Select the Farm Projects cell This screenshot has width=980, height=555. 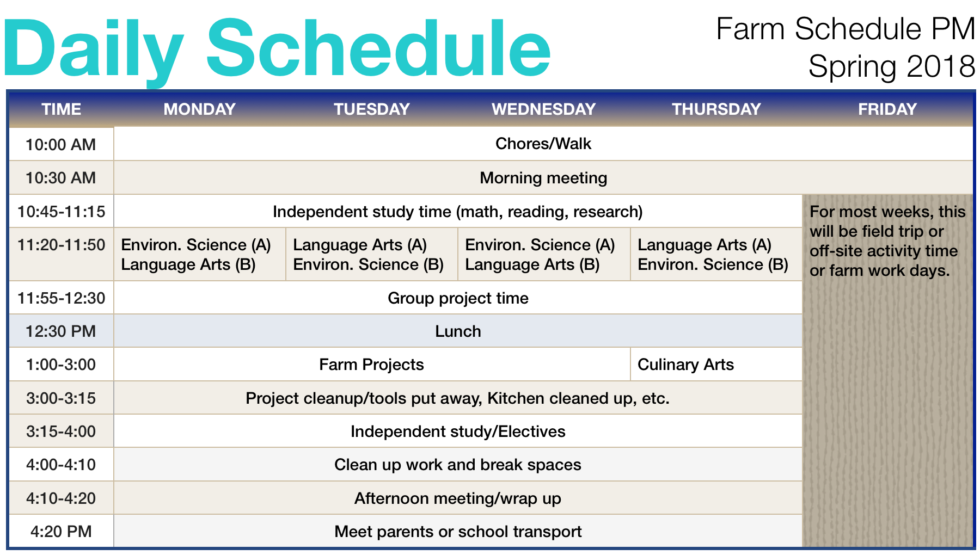click(x=372, y=365)
